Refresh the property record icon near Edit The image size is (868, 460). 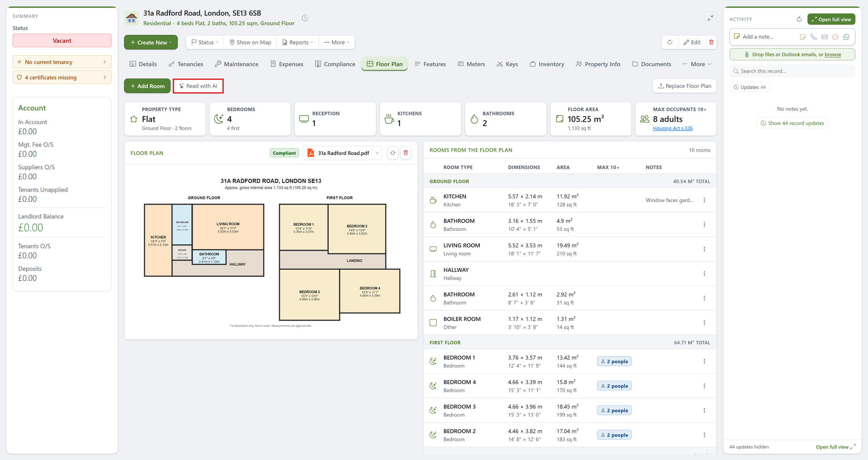pos(670,42)
